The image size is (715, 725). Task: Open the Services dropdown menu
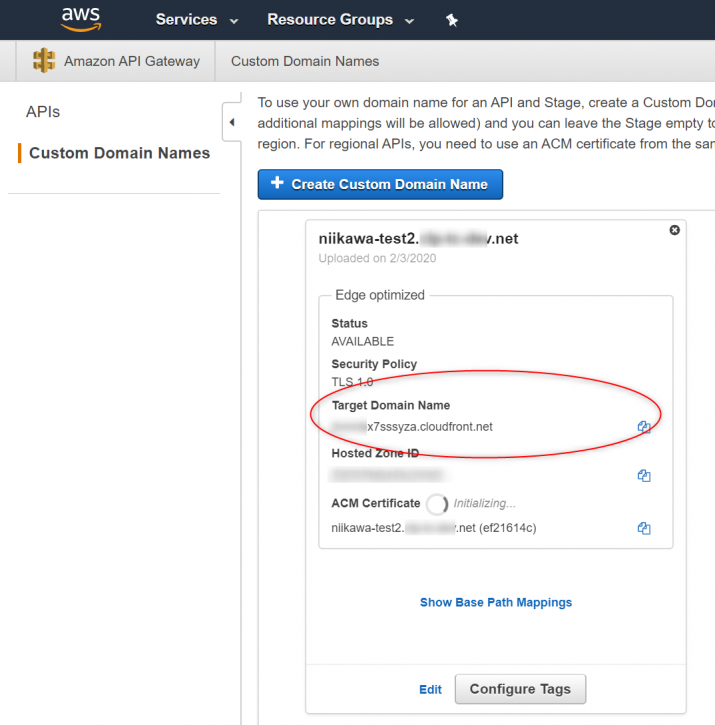[197, 20]
